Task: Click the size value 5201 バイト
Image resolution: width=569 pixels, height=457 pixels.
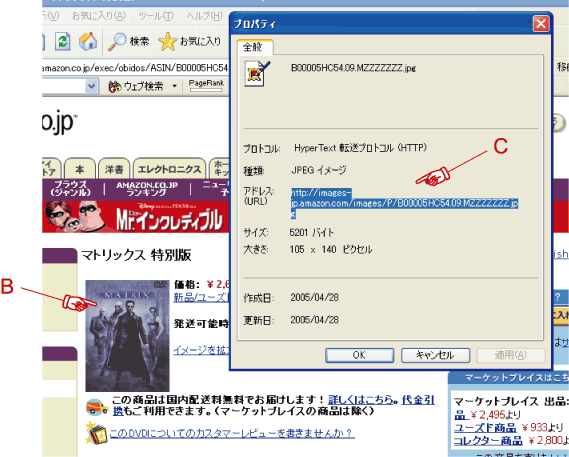Action: 312,233
